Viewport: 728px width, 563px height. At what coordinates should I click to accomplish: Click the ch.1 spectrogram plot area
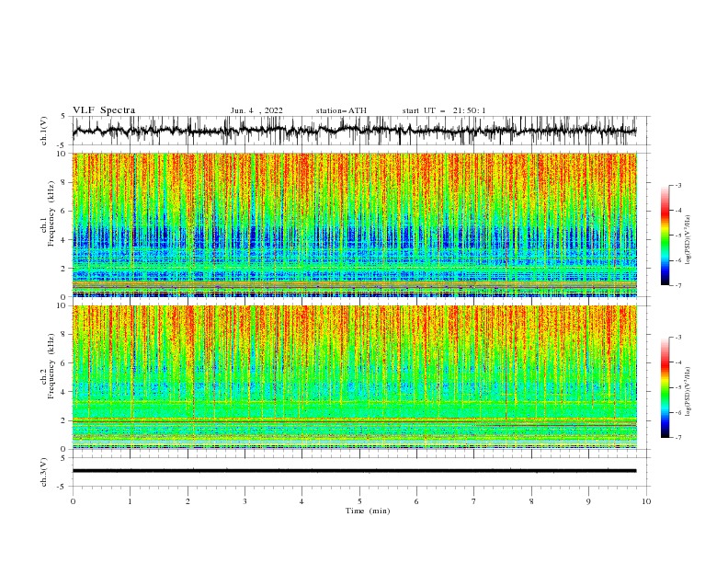[x=354, y=224]
